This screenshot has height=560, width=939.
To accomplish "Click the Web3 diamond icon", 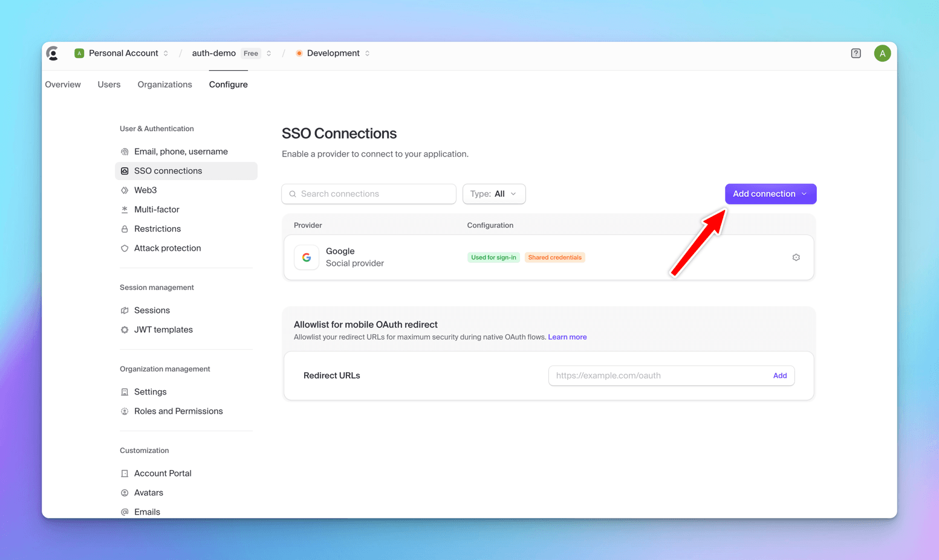I will (125, 190).
